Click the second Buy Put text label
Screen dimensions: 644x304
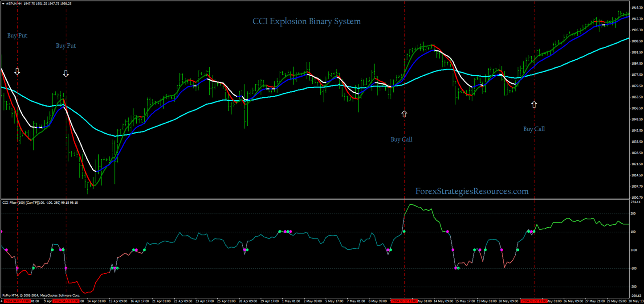[66, 45]
